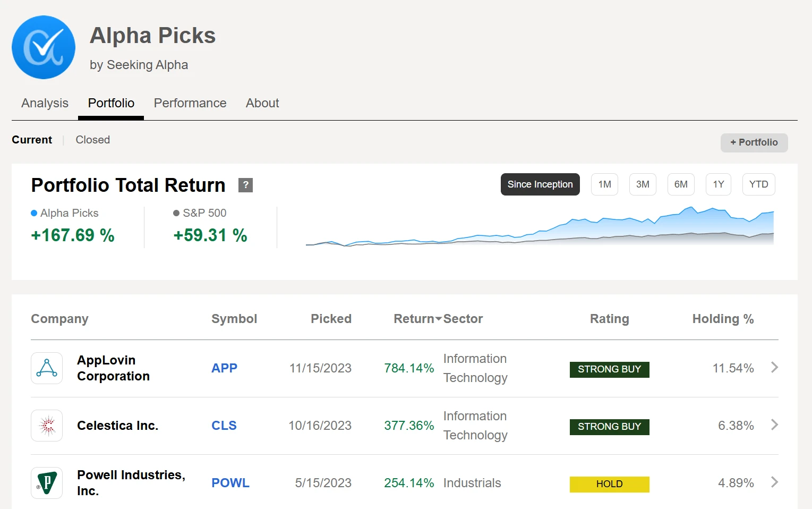Click the 784.14% return value
This screenshot has height=509, width=812.
click(x=409, y=368)
